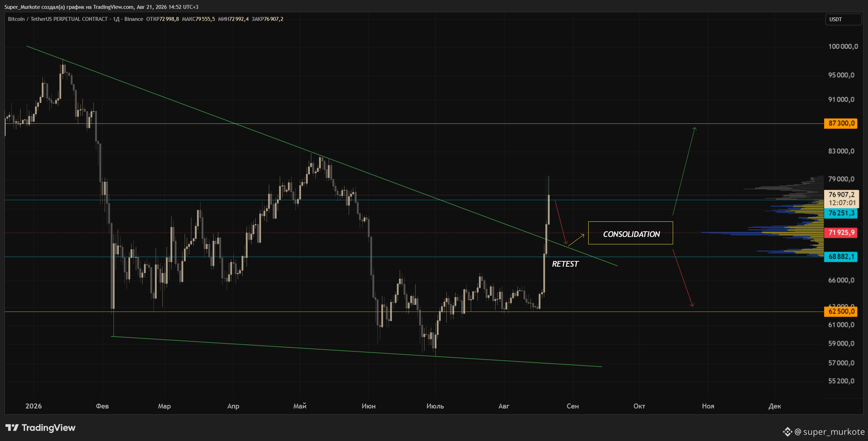The image size is (868, 441).
Task: Click the 100 000,0 price axis value
Action: point(843,47)
